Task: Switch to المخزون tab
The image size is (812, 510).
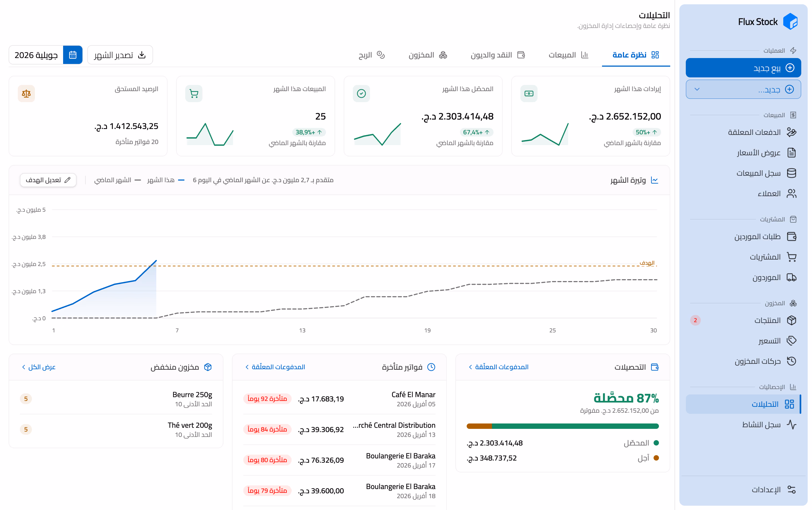Action: pyautogui.click(x=428, y=55)
